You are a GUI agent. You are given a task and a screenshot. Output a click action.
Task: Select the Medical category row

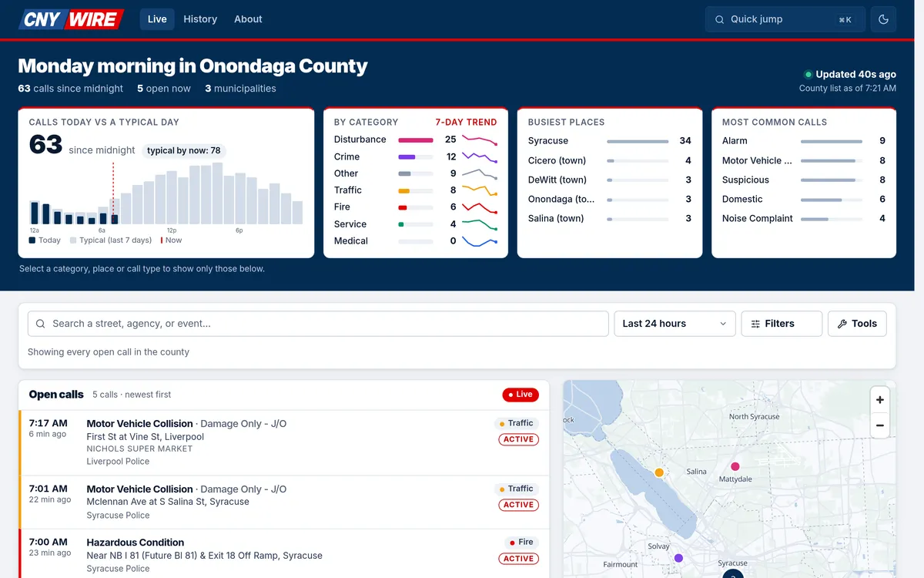pos(416,241)
